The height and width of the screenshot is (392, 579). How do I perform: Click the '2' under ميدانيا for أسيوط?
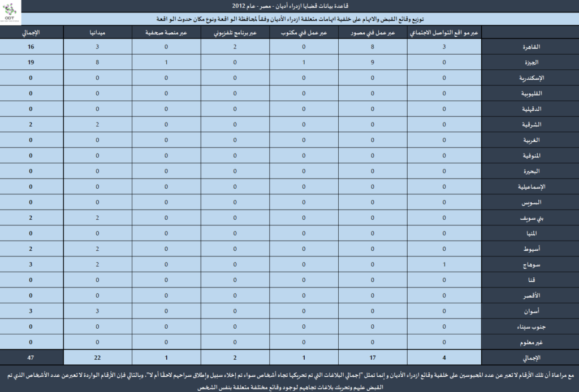(x=97, y=249)
